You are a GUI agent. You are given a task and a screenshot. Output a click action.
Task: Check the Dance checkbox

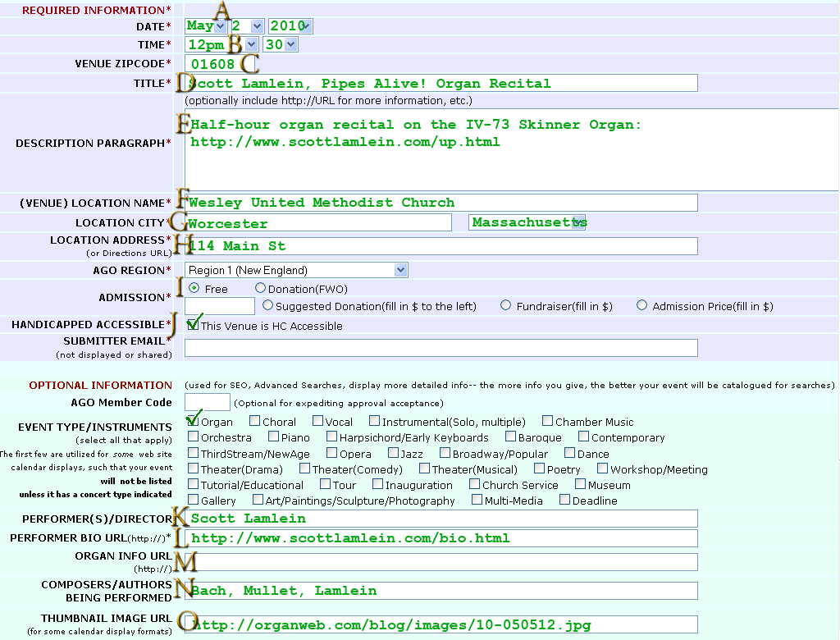pos(569,453)
